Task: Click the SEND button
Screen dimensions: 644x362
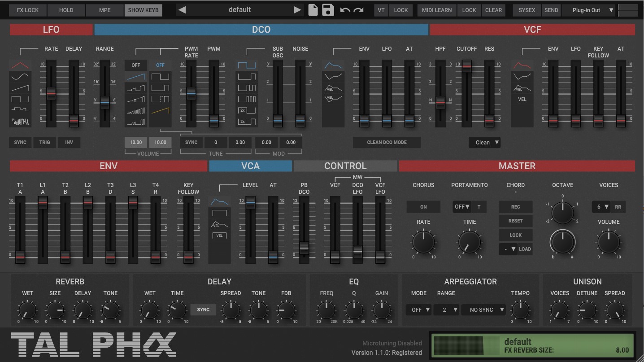Action: point(551,10)
